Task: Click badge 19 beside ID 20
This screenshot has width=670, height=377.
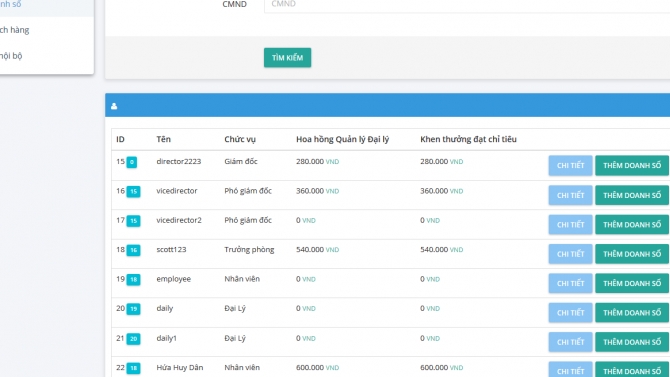Action: [133, 309]
